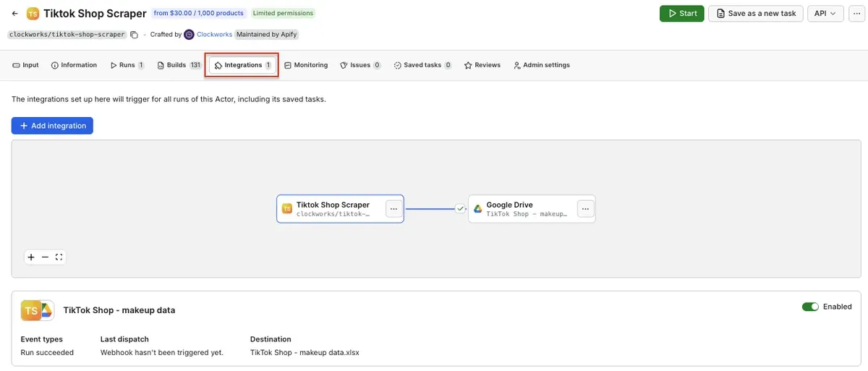Click the TS icon in the scraper node
Viewport: 868px width, 371px height.
click(x=286, y=208)
